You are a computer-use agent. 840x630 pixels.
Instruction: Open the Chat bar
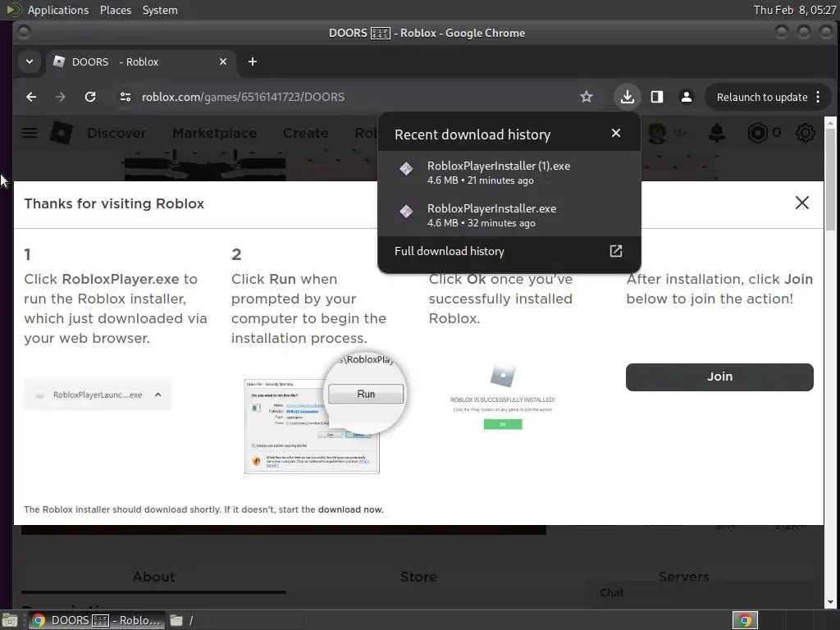(702, 593)
